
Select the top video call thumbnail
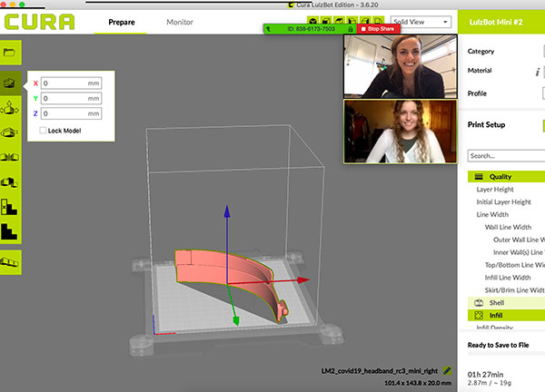pyautogui.click(x=401, y=66)
